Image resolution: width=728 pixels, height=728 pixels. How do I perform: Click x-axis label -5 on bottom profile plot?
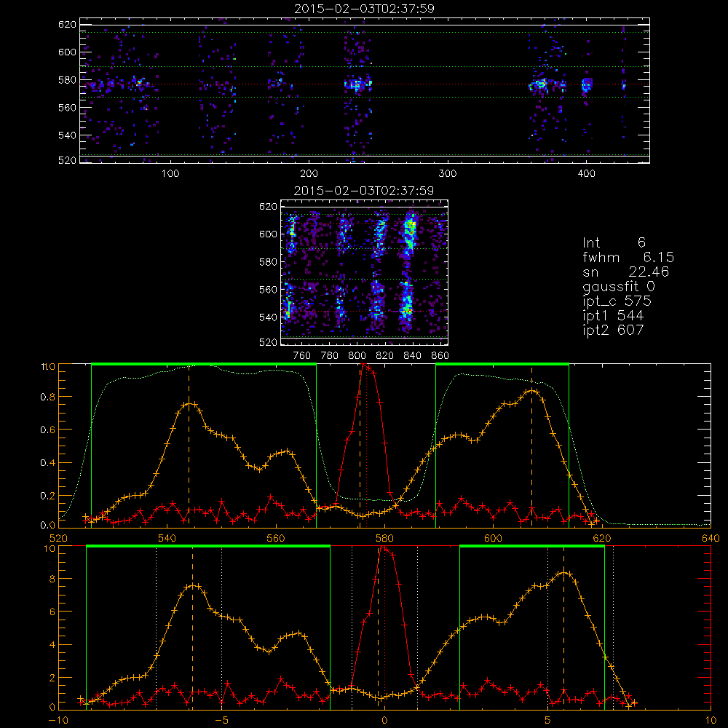click(221, 721)
